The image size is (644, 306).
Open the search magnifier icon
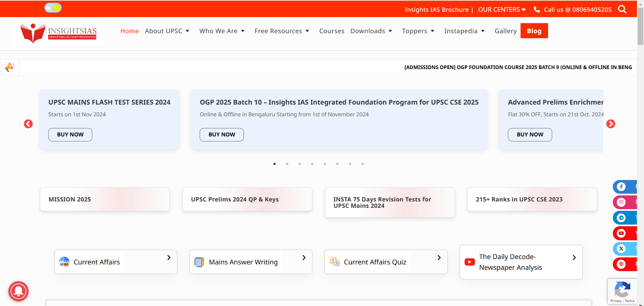[x=622, y=9]
